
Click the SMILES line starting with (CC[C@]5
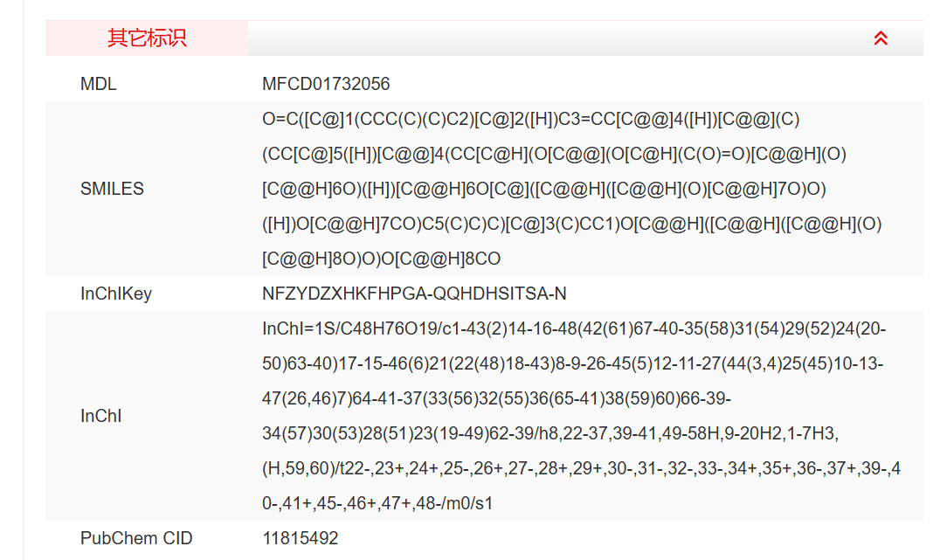[554, 154]
